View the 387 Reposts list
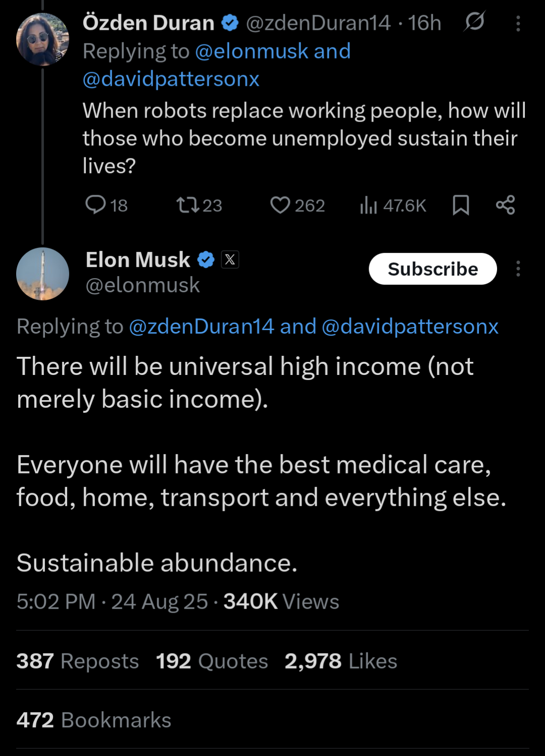 pos(77,661)
